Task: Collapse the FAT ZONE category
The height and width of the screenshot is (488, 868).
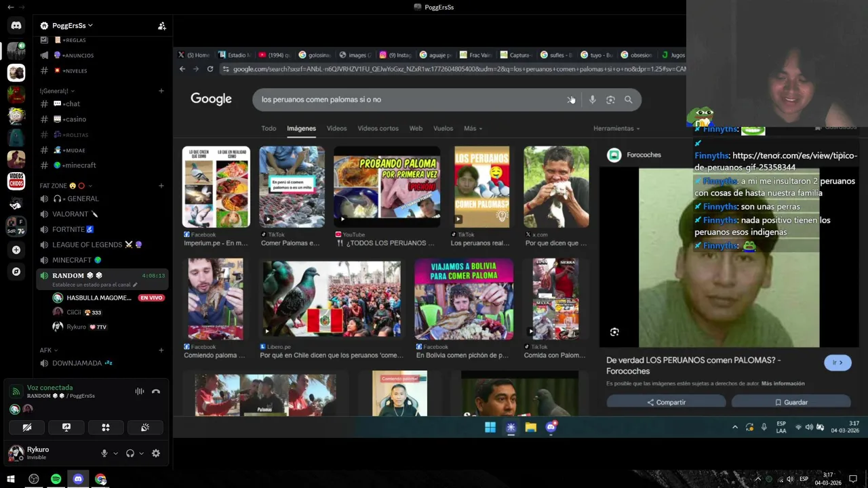Action: click(x=66, y=186)
